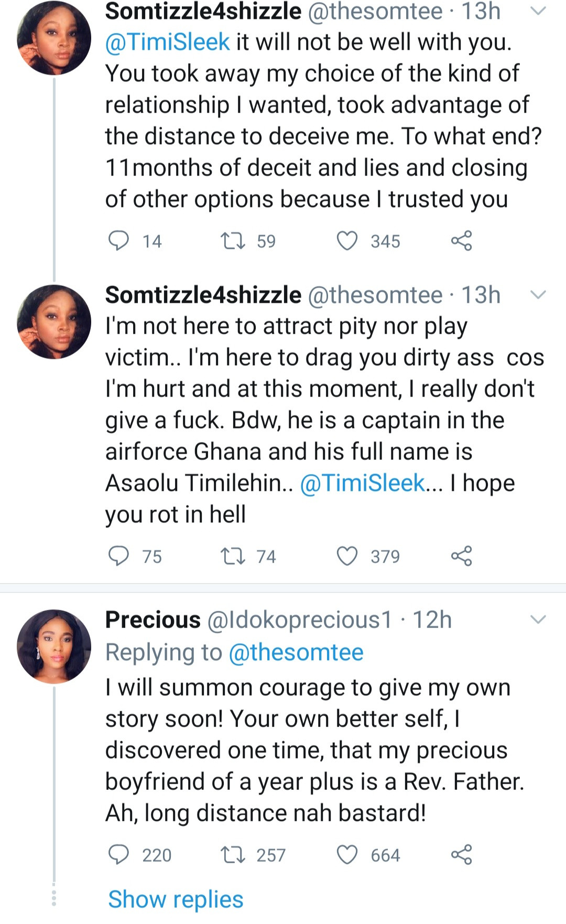Reply to the '11months of deceit' tweet
This screenshot has width=566, height=924.
pyautogui.click(x=118, y=241)
